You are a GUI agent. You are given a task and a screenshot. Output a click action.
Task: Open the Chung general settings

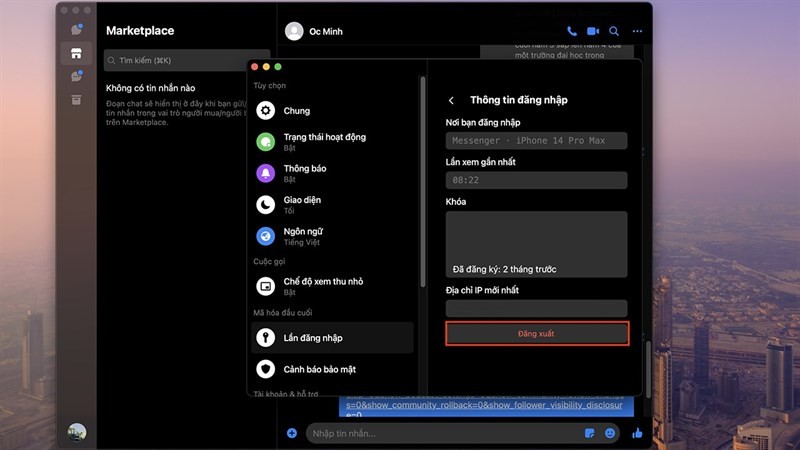[332, 111]
